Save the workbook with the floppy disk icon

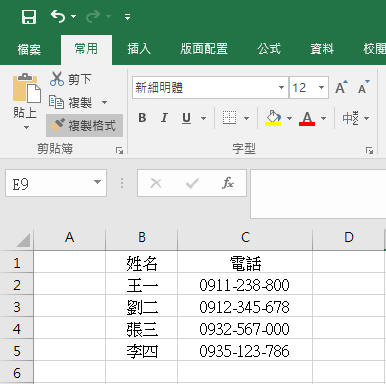pyautogui.click(x=29, y=16)
